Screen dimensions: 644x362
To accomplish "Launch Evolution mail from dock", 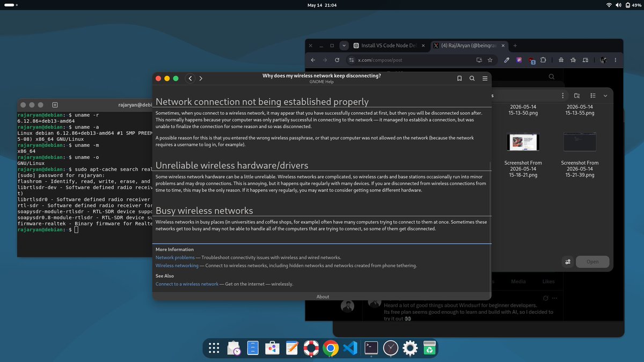I will tap(234, 349).
